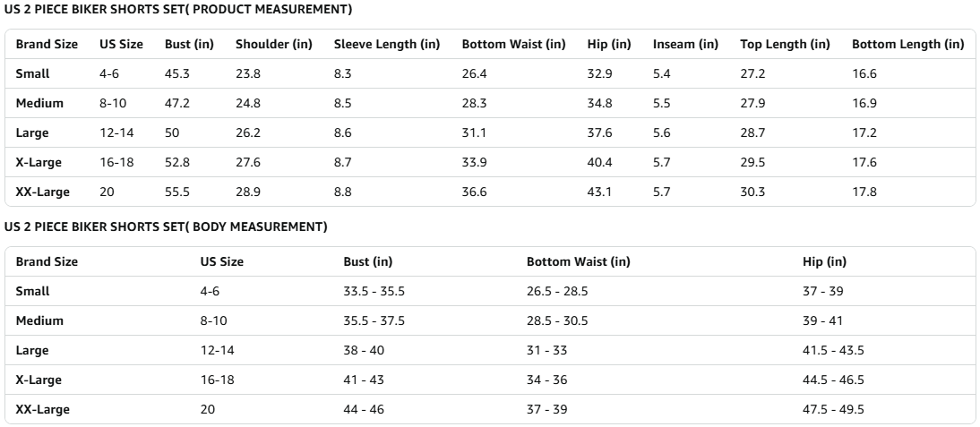This screenshot has height=427, width=980.
Task: Select the 40.4 hip measurement cell
Action: pyautogui.click(x=599, y=162)
